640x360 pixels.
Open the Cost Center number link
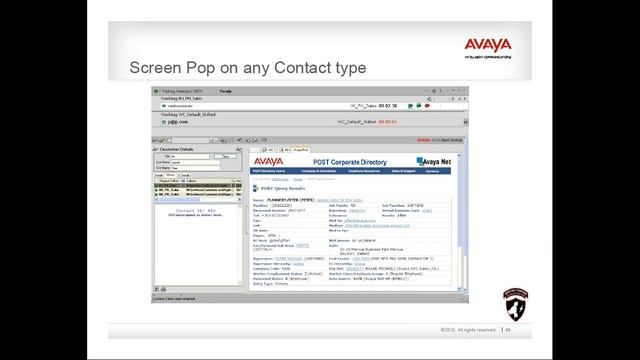[360, 259]
